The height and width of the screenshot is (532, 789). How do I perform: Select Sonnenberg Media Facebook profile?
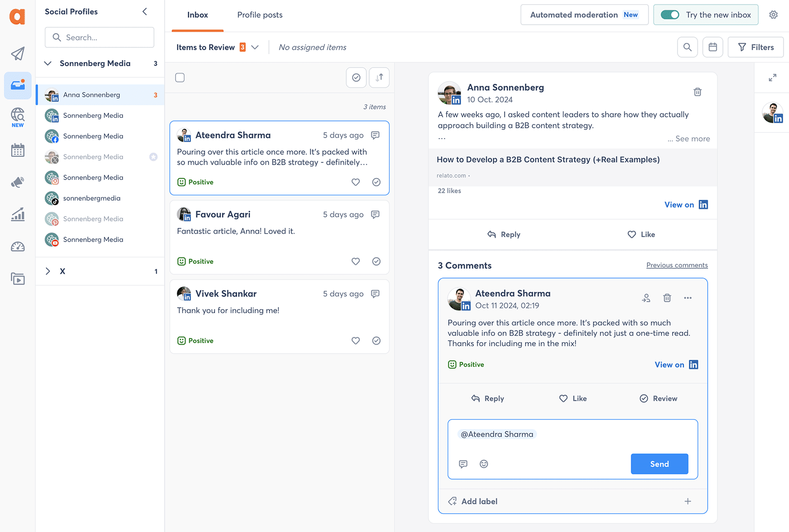[100, 136]
